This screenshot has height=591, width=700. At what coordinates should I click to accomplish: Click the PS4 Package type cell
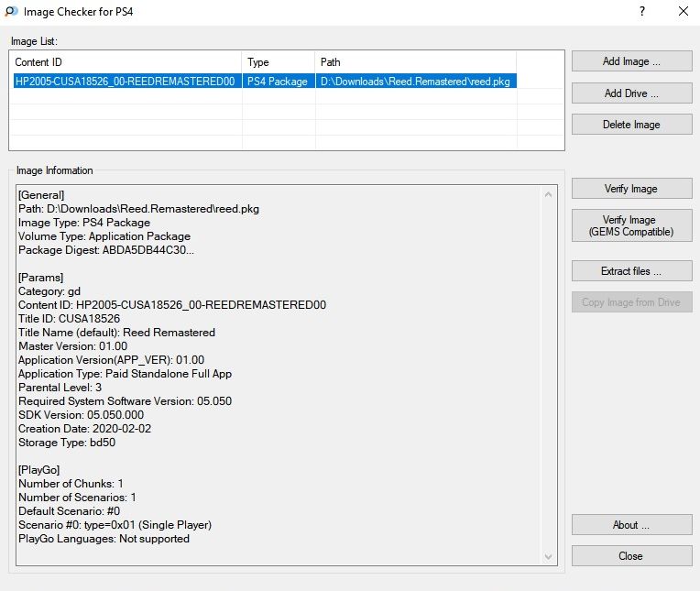pyautogui.click(x=278, y=82)
